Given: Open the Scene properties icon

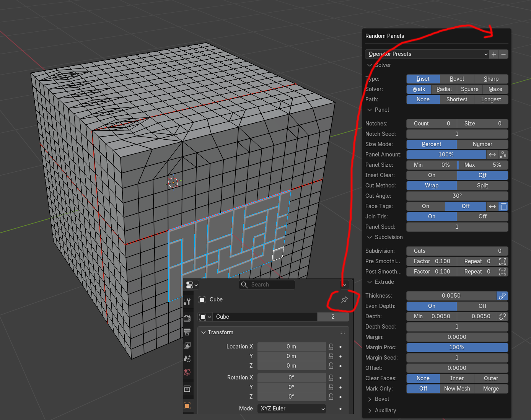Looking at the screenshot, I should (187, 358).
